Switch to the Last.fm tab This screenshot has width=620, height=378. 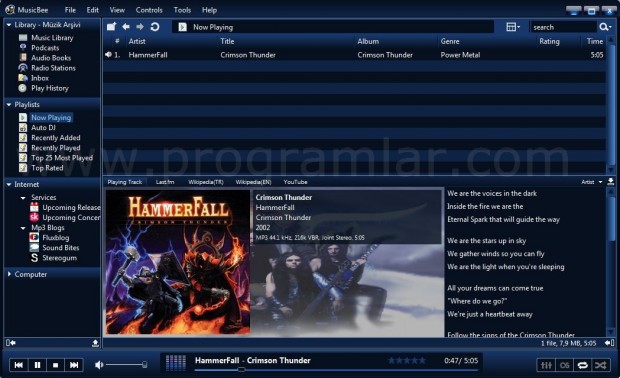click(165, 182)
